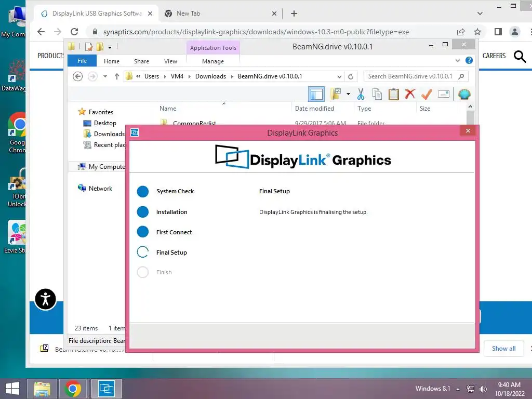532x399 pixels.
Task: Select My Computer in navigation pane
Action: [101, 167]
